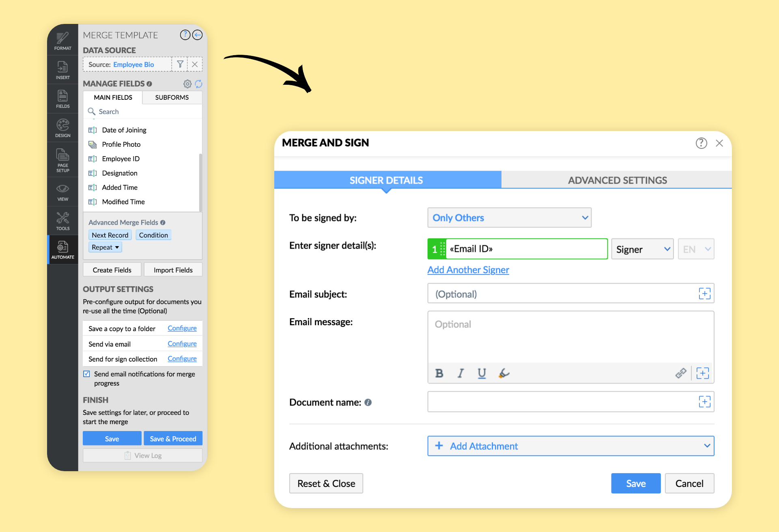The width and height of the screenshot is (779, 532).
Task: Click the fields Search box
Action: click(143, 112)
